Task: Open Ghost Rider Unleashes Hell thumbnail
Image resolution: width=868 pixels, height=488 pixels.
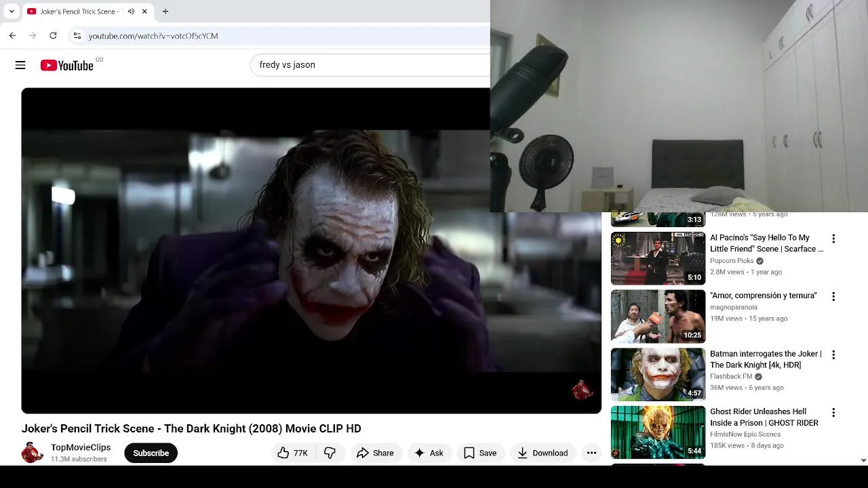Action: pyautogui.click(x=658, y=432)
